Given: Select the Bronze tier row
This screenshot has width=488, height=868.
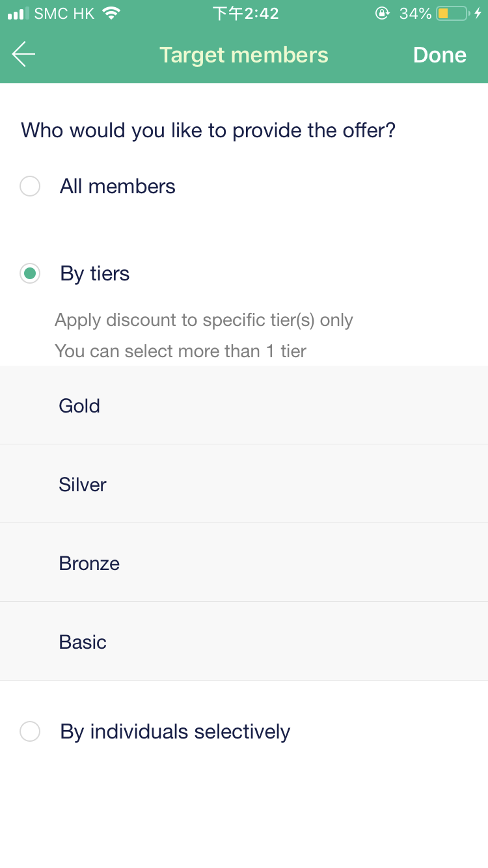Looking at the screenshot, I should tap(244, 563).
